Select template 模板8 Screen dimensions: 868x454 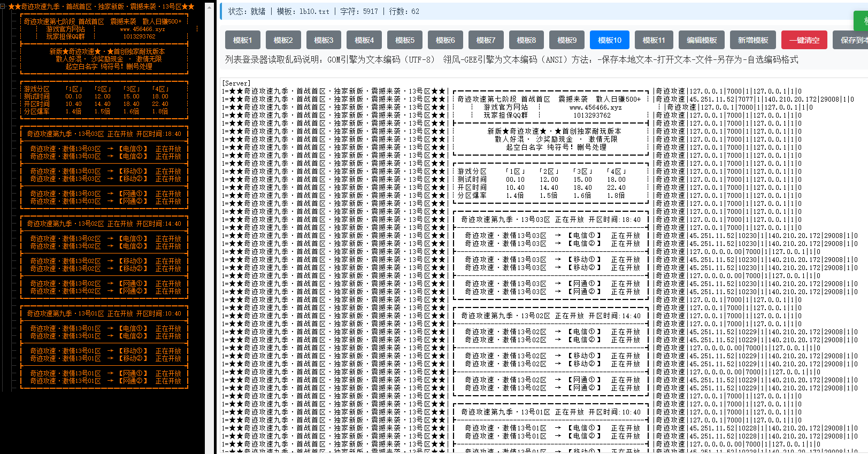tap(526, 40)
